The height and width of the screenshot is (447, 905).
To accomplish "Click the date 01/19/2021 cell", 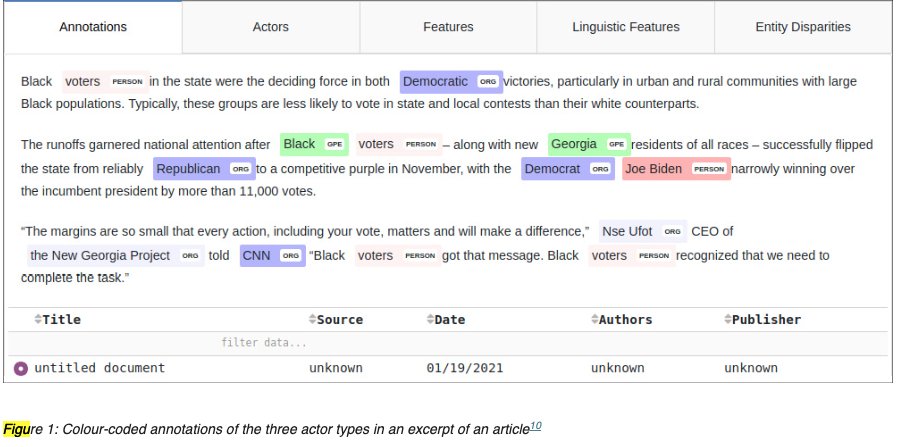I will point(465,368).
